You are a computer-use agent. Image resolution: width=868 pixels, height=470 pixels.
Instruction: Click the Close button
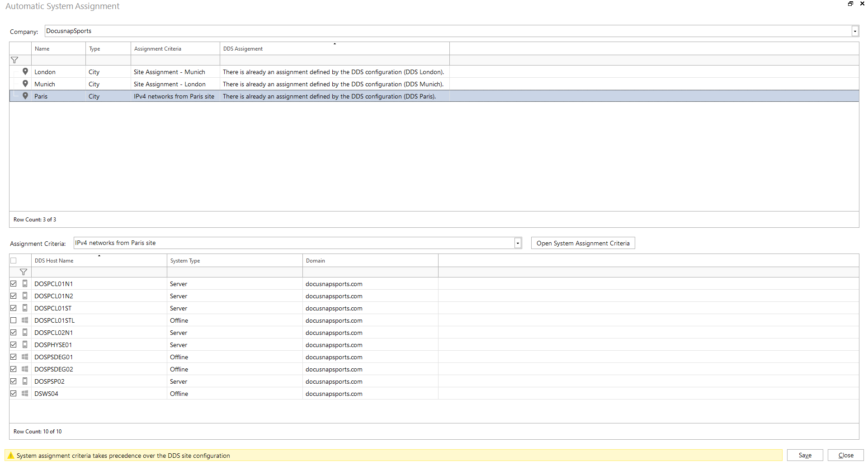tap(845, 455)
